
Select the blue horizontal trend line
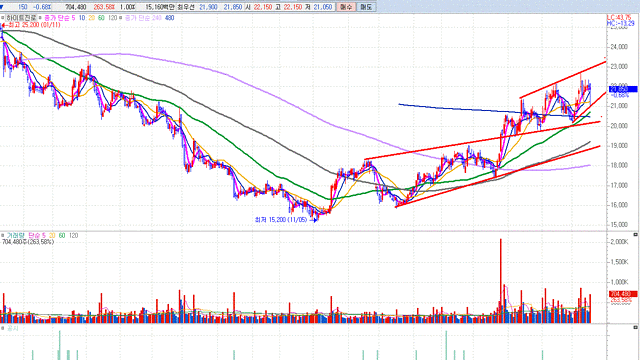pyautogui.click(x=494, y=111)
